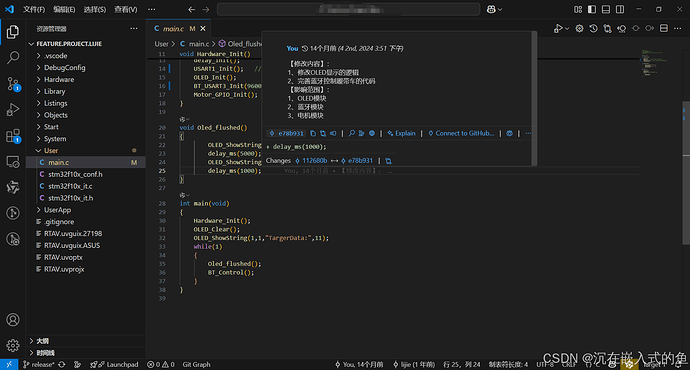Toggle the primary sidebar layout icon
This screenshot has width=690, height=370.
(592, 9)
